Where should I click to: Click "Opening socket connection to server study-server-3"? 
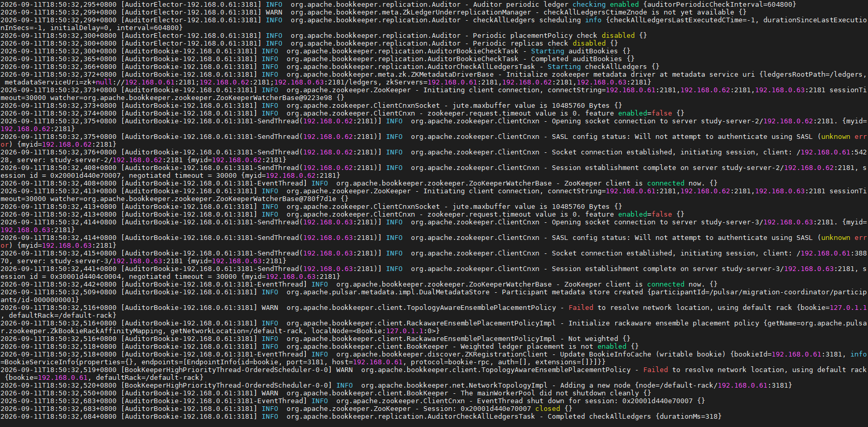tap(656, 222)
